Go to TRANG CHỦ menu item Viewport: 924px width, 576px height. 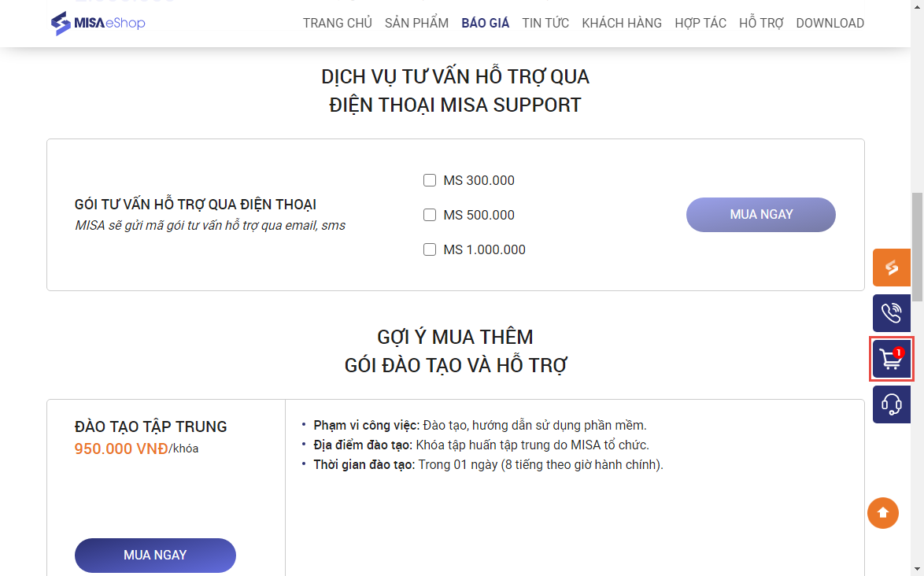click(x=337, y=23)
